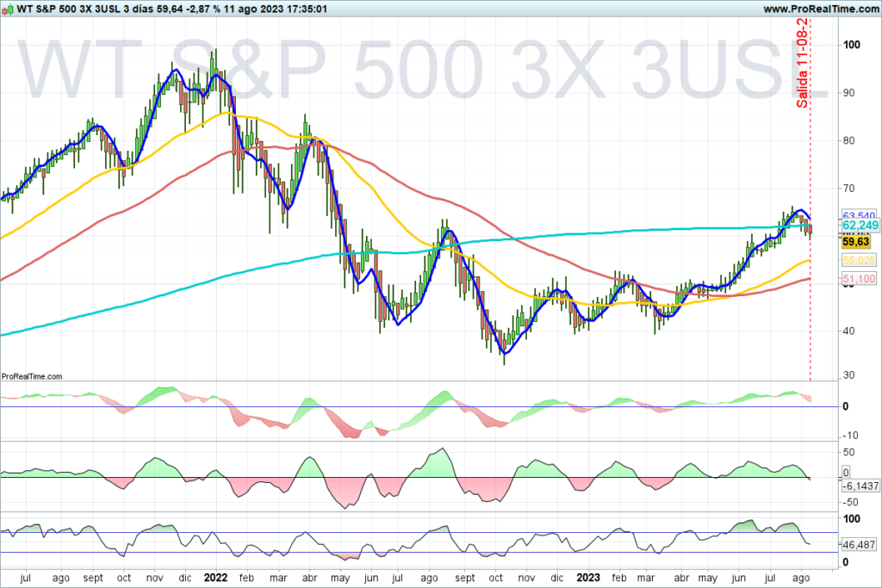Viewport: 882px width, 588px height.
Task: Click the 90 level on the price axis
Action: tap(848, 93)
